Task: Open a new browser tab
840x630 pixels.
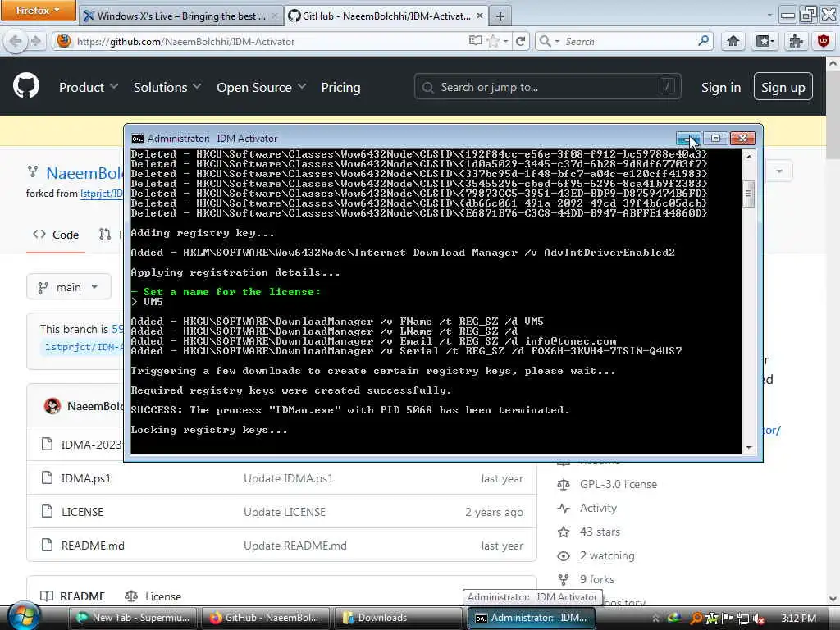Action: pyautogui.click(x=500, y=16)
